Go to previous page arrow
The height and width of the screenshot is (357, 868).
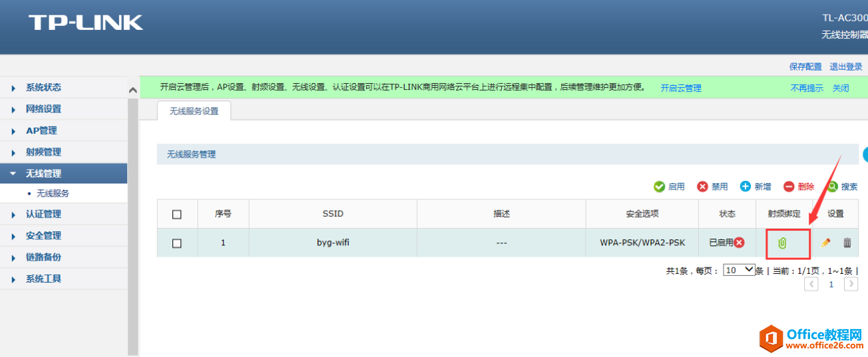point(811,284)
